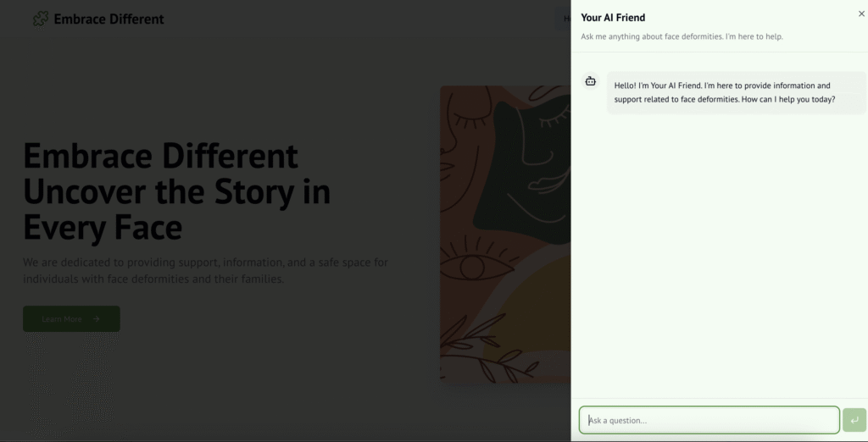Click the empty chat area below greeting

pos(719,254)
